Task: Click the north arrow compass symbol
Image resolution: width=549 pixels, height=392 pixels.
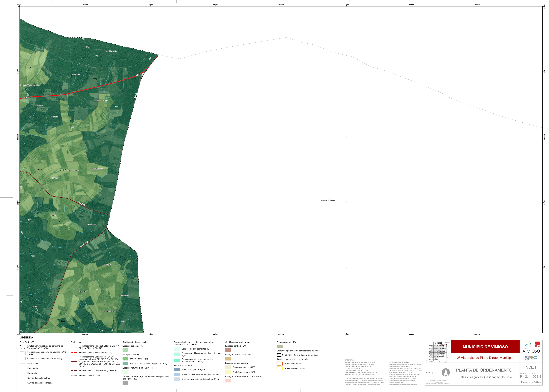Action: 446,372
